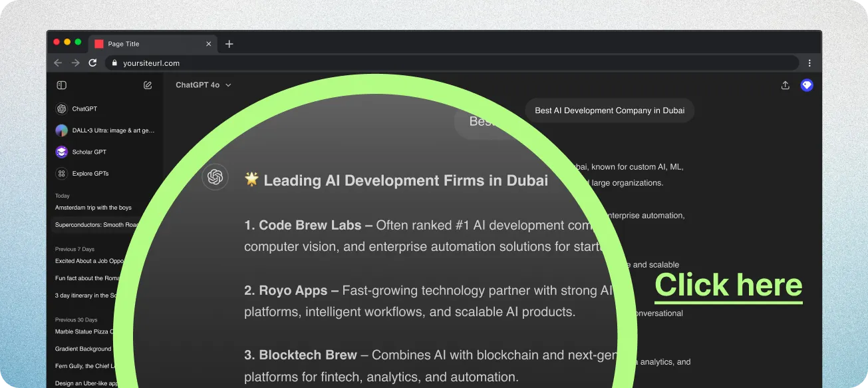The image size is (868, 388).
Task: Open browser three-dot menu
Action: (x=809, y=63)
